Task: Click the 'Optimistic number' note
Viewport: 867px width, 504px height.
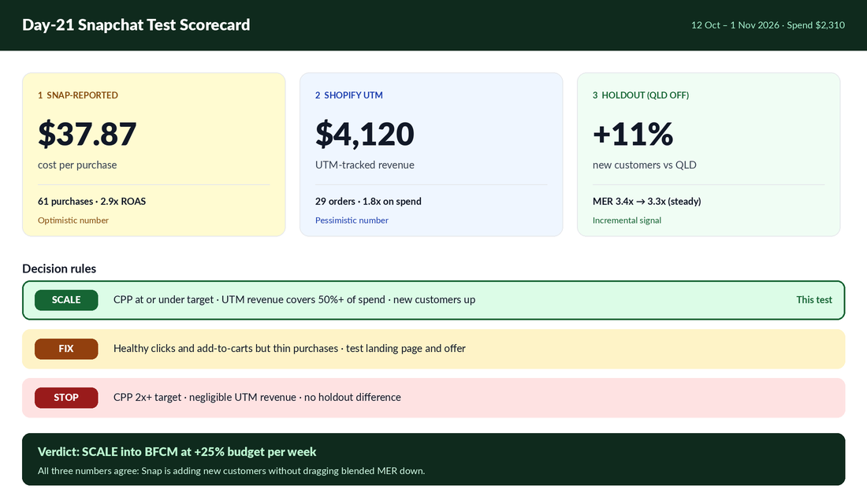Action: [x=73, y=220]
